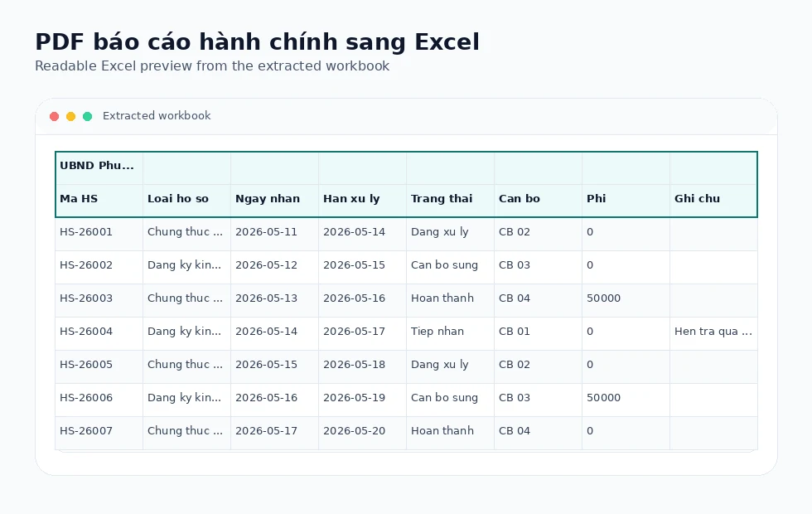This screenshot has height=514, width=812.
Task: Click cell HS-26004
Action: click(x=99, y=333)
